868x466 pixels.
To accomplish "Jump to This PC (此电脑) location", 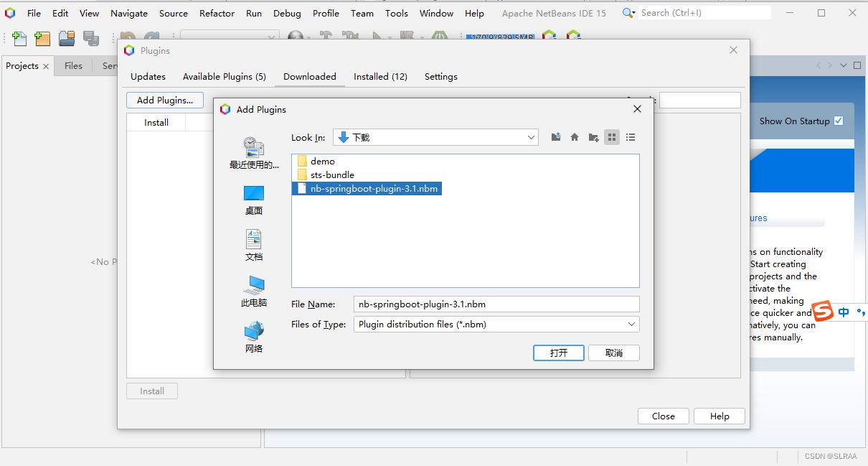I will [254, 292].
